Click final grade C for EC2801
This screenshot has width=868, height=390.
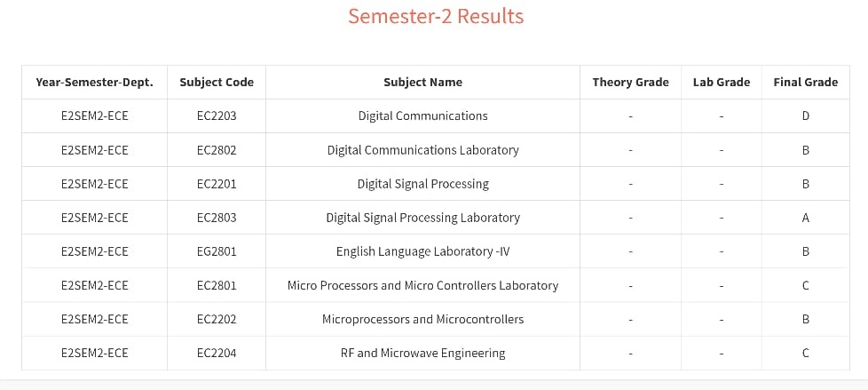click(x=806, y=285)
